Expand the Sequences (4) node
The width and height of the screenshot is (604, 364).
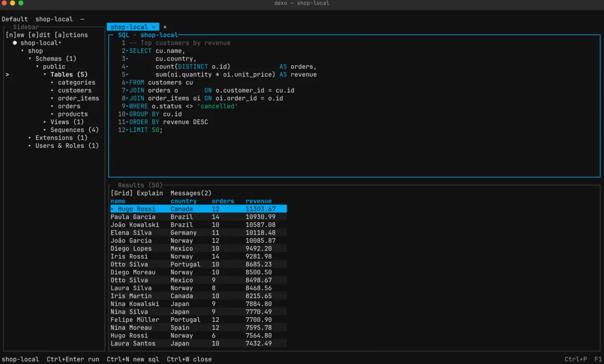[x=45, y=130]
